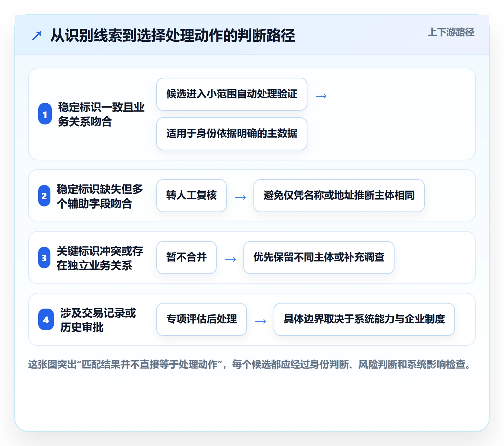504x446 pixels.
Task: Click the arrow after 专项评估后处理
Action: click(261, 321)
